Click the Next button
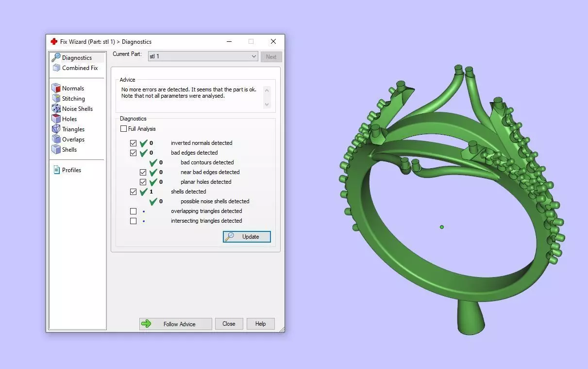The width and height of the screenshot is (588, 369). 271,57
